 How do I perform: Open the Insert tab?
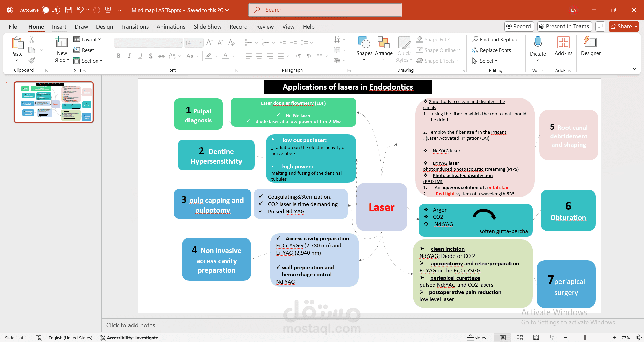tap(59, 27)
